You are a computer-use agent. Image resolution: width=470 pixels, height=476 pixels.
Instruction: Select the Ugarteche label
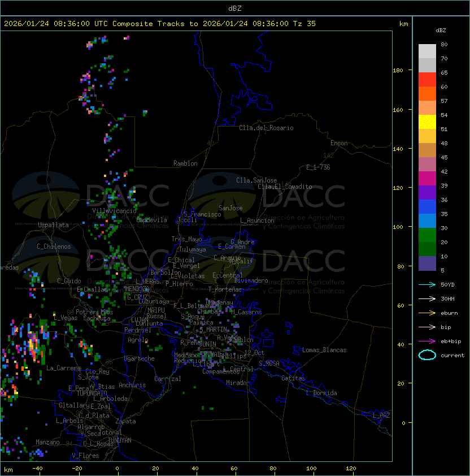click(x=140, y=358)
